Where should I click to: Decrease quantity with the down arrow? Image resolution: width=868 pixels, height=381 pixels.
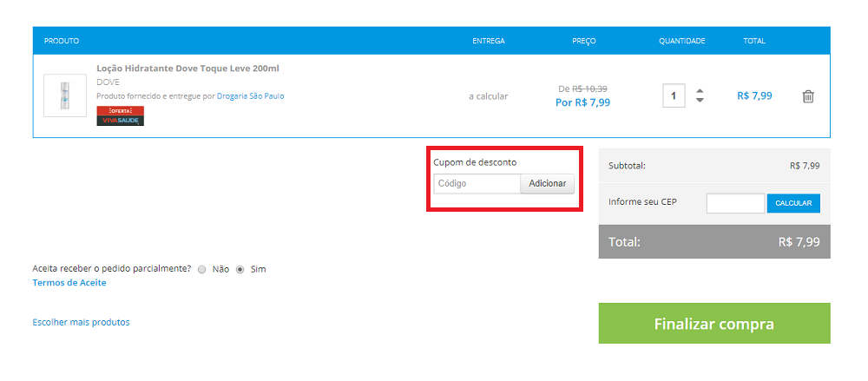pyautogui.click(x=700, y=102)
